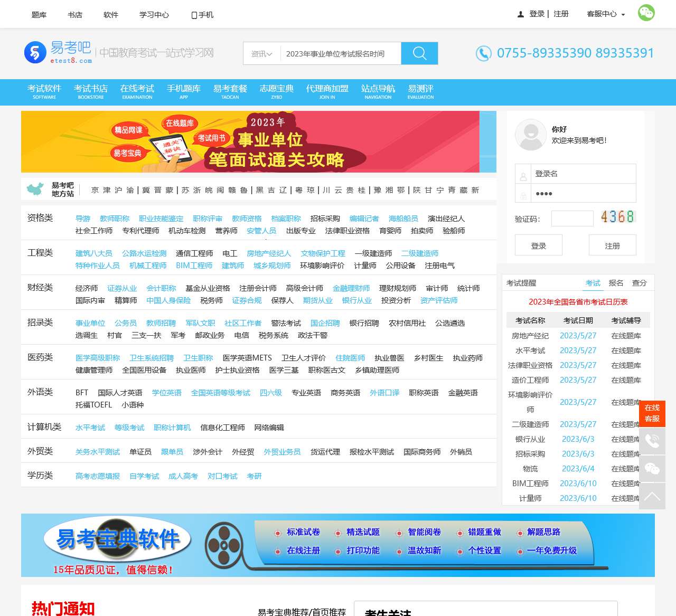Expand the 客服中心 dropdown menu

click(x=605, y=14)
